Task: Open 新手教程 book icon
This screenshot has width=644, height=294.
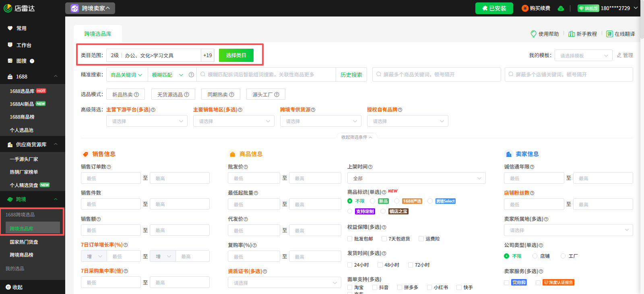Action: pyautogui.click(x=572, y=34)
